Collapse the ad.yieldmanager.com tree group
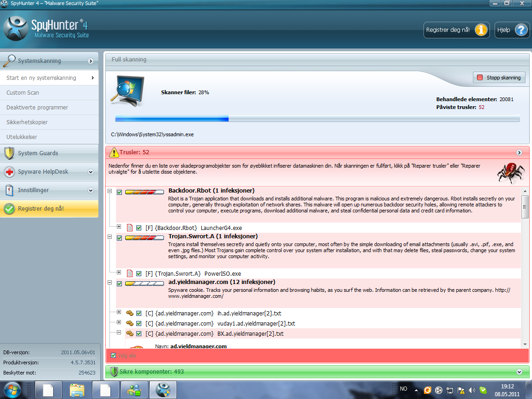 pyautogui.click(x=110, y=282)
